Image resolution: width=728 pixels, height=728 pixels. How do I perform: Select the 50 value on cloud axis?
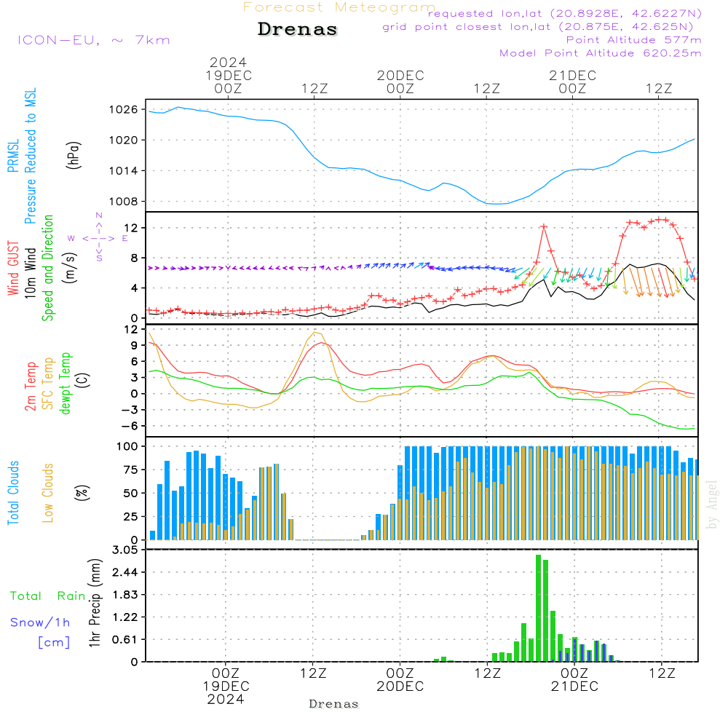130,494
